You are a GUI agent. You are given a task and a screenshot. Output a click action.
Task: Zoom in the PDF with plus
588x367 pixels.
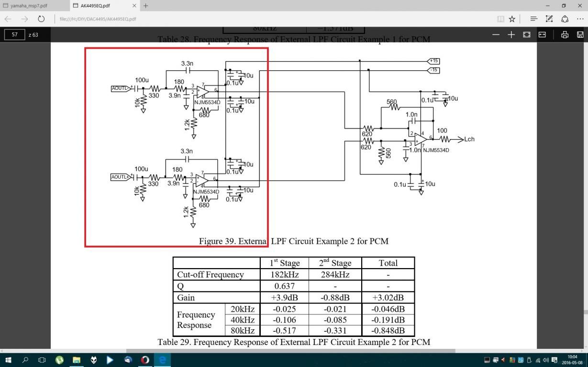point(511,34)
